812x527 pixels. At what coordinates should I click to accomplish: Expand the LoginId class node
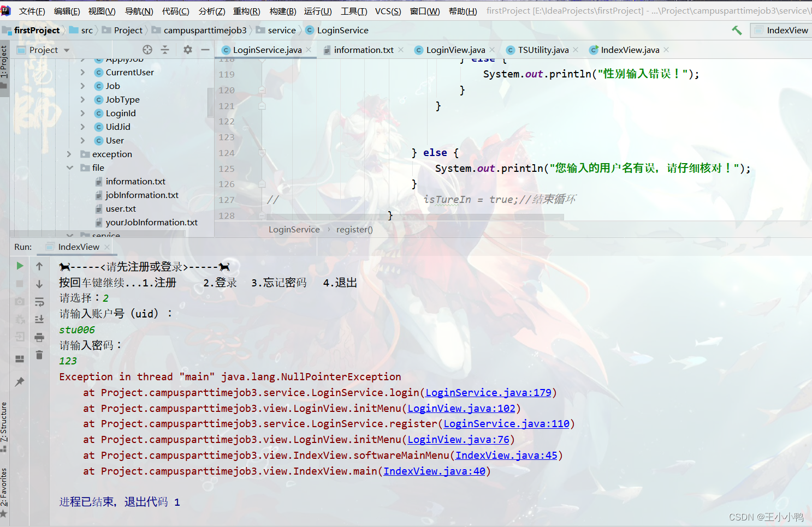pos(82,113)
